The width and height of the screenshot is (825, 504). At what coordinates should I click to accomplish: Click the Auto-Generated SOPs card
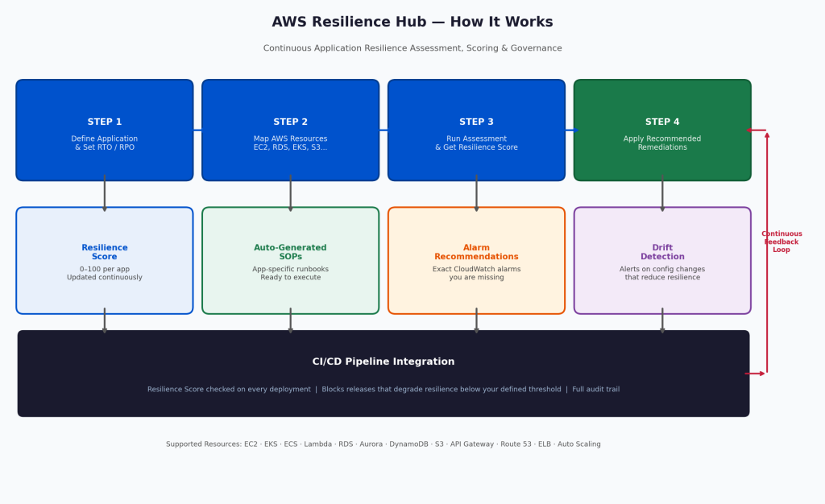coord(290,261)
